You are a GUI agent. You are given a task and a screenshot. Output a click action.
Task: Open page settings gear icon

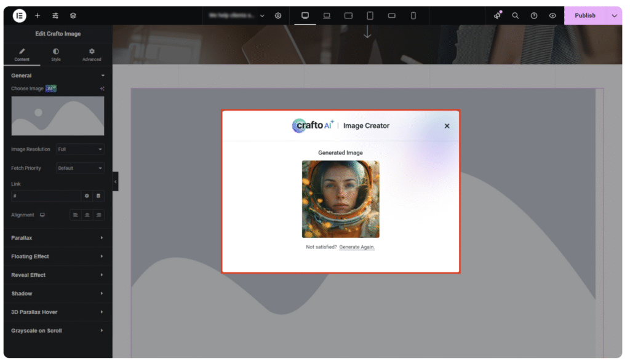click(278, 15)
